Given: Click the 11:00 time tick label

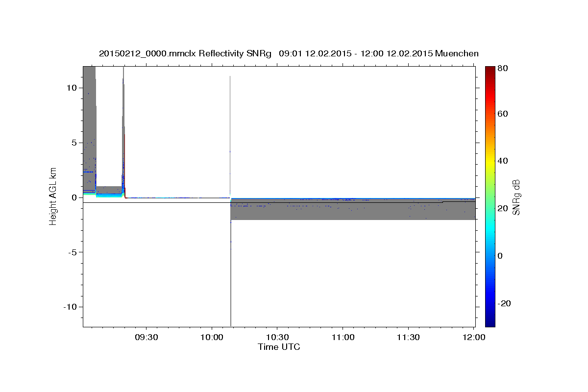Looking at the screenshot, I should pyautogui.click(x=343, y=338).
